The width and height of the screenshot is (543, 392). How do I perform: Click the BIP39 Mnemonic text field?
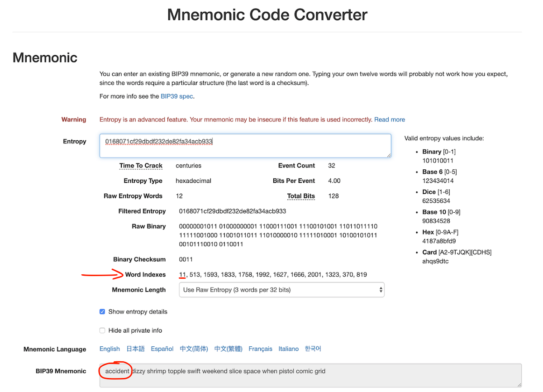coord(310,375)
